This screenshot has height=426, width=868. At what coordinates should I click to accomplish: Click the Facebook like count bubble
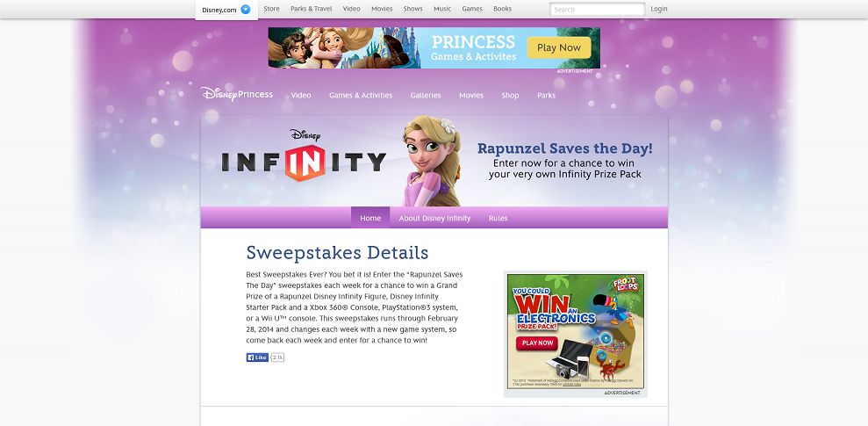[x=277, y=357]
